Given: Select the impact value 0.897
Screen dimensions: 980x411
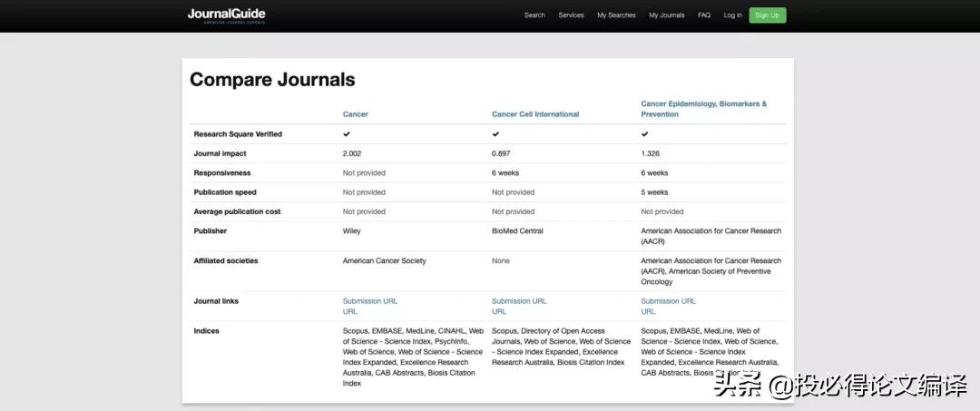Looking at the screenshot, I should [x=501, y=153].
